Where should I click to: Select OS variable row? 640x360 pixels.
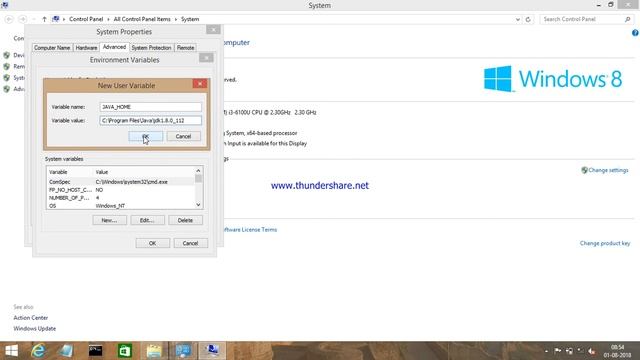(x=121, y=206)
